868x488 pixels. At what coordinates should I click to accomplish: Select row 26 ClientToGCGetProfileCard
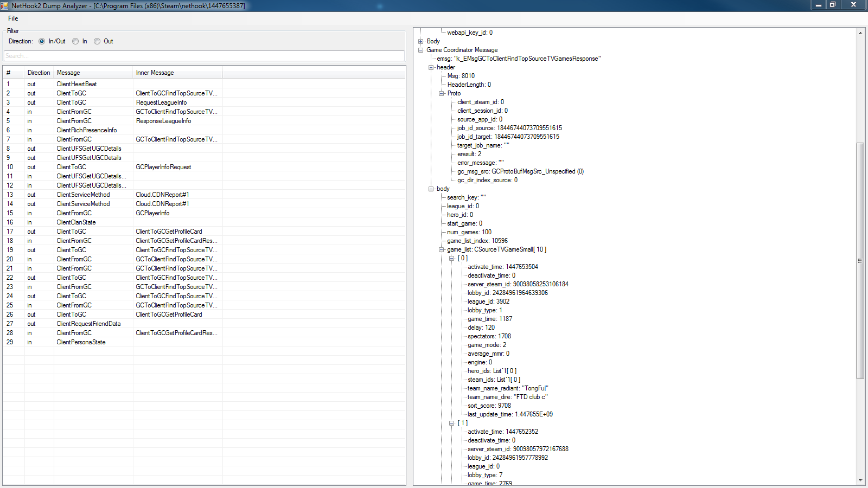(x=204, y=314)
